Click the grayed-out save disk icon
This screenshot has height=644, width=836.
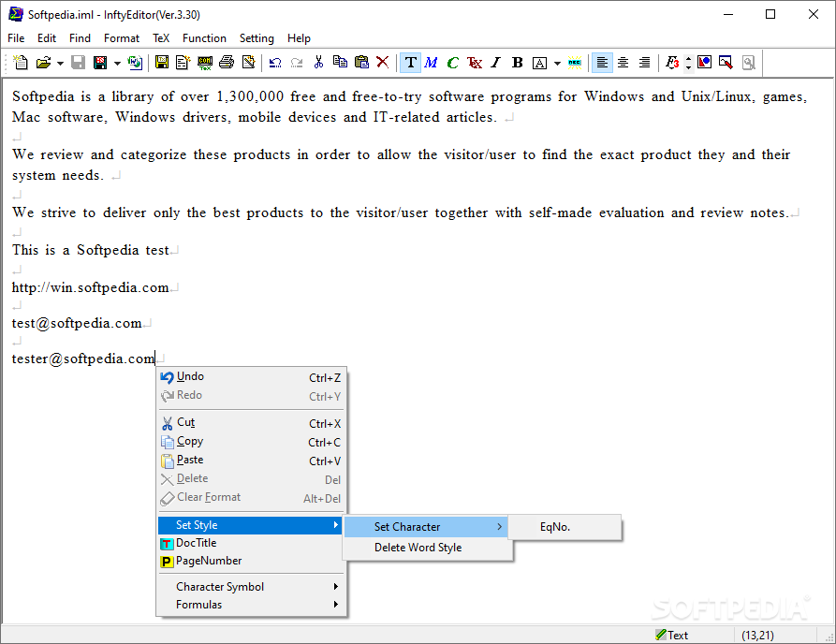tap(78, 63)
